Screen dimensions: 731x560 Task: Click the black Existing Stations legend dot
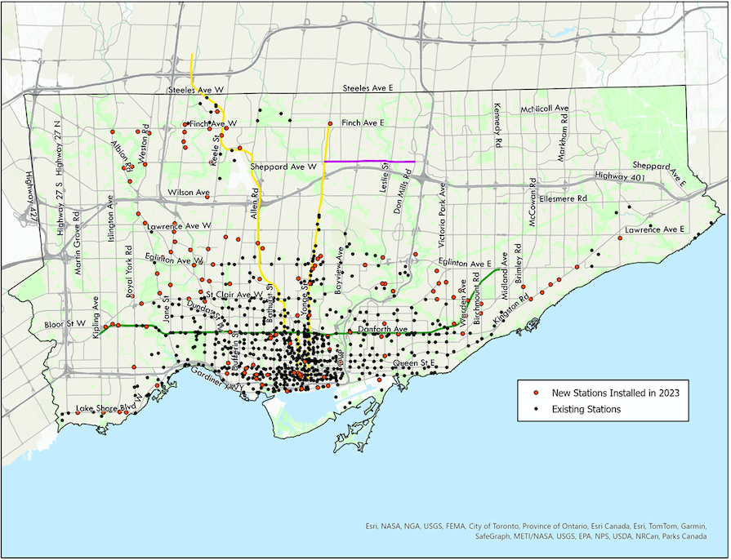(x=534, y=408)
